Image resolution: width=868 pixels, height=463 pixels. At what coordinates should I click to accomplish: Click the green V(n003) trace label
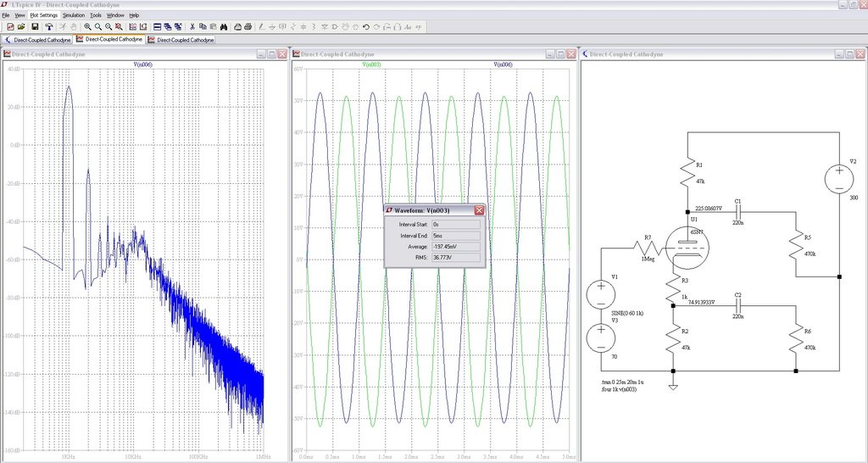pyautogui.click(x=371, y=64)
